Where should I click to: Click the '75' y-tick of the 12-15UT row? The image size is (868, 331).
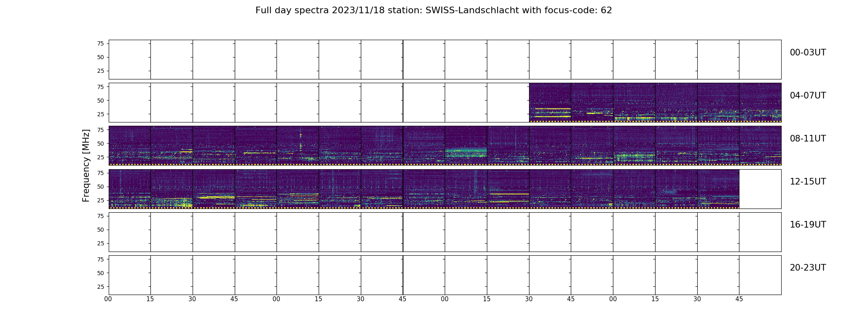tap(100, 173)
